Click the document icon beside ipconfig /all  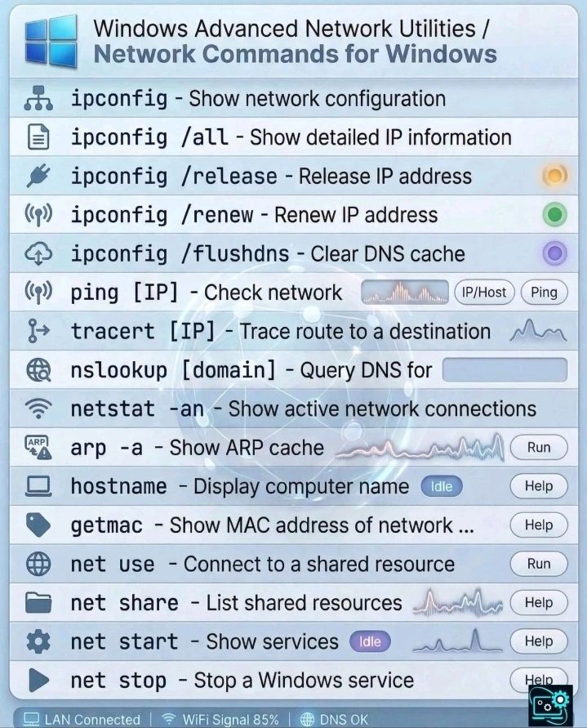38,137
